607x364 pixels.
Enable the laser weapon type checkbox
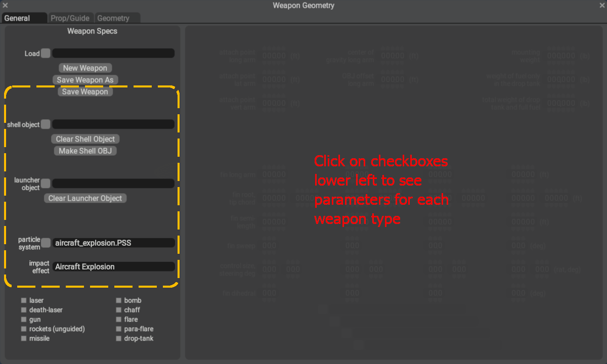(24, 300)
